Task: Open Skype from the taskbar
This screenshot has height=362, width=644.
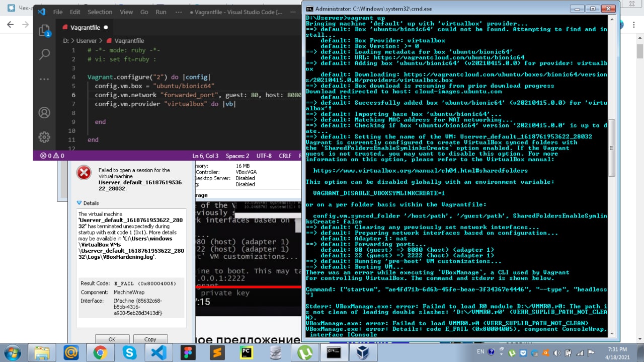Action: pyautogui.click(x=130, y=352)
